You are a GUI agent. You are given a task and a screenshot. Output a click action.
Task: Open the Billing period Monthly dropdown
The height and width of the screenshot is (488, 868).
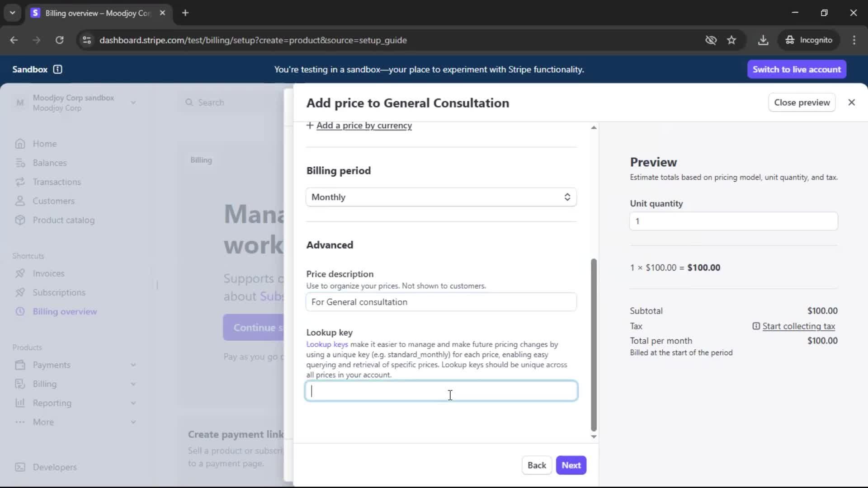click(x=441, y=197)
